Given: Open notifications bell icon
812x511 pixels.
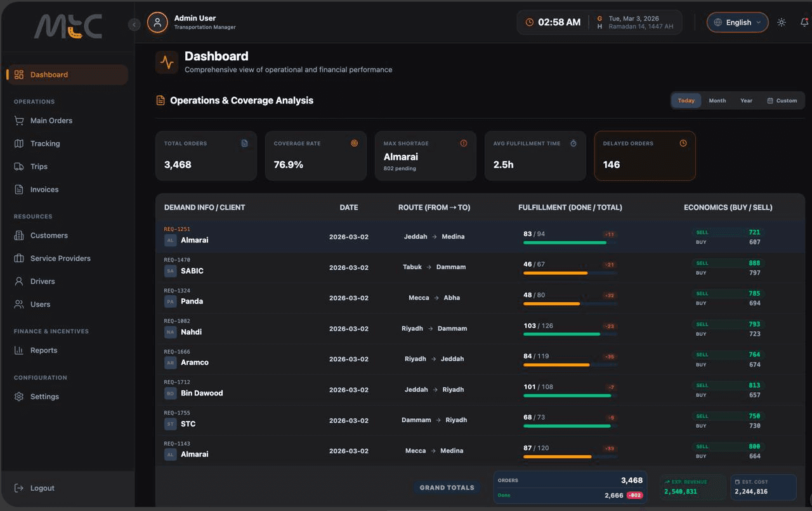Looking at the screenshot, I should point(804,22).
